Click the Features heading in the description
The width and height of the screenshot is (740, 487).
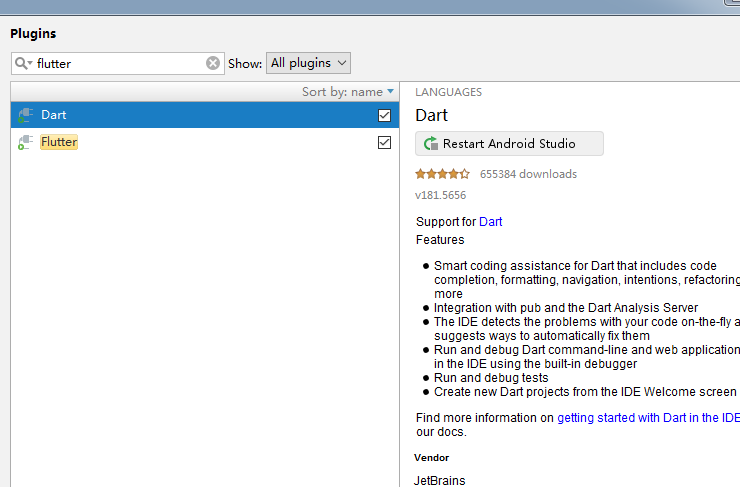pyautogui.click(x=440, y=240)
